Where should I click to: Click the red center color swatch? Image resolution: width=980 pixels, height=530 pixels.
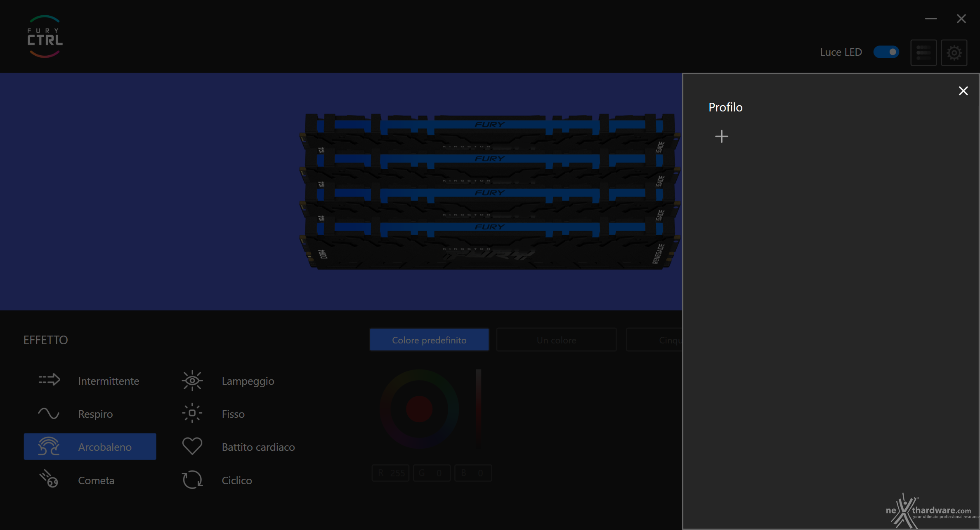pos(419,409)
